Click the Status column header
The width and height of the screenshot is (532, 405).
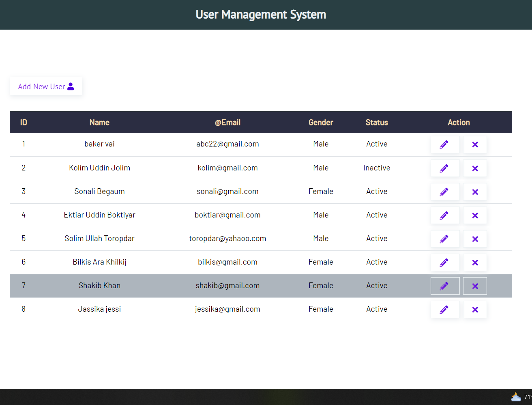pyautogui.click(x=377, y=122)
